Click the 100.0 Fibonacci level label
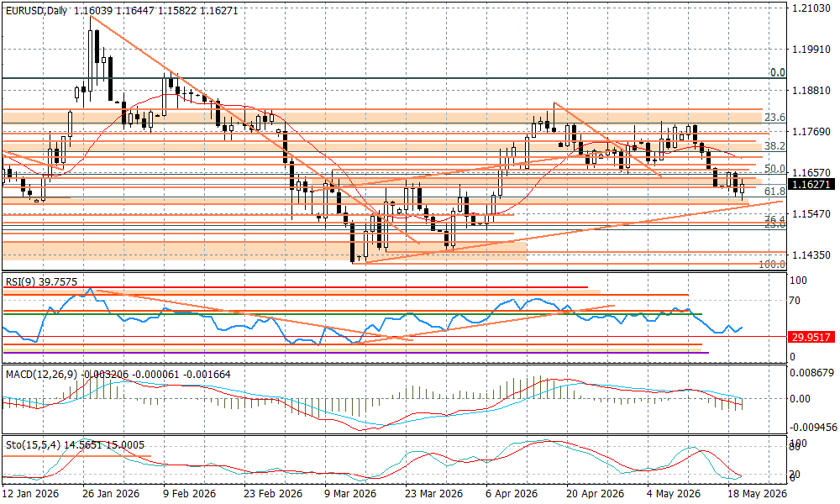 coord(772,264)
